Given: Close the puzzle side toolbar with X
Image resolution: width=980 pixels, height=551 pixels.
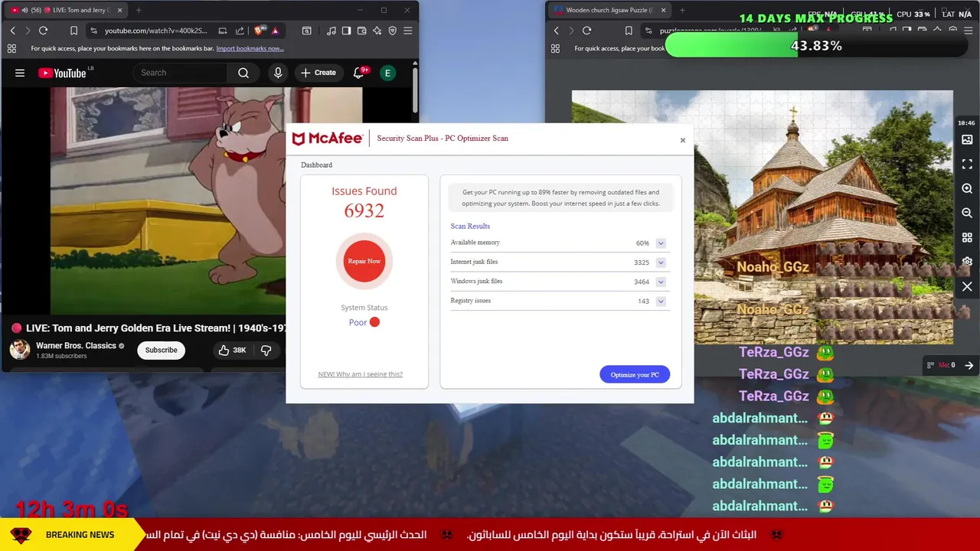Looking at the screenshot, I should (967, 286).
